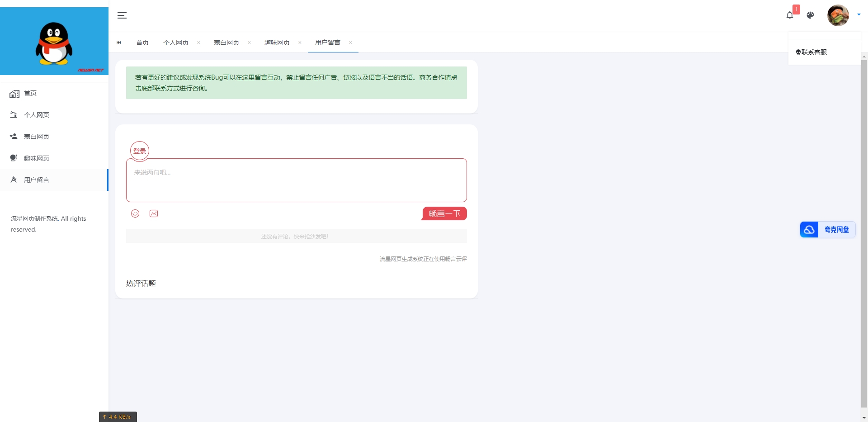Click the 登录 circle button
The image size is (868, 422).
[140, 151]
